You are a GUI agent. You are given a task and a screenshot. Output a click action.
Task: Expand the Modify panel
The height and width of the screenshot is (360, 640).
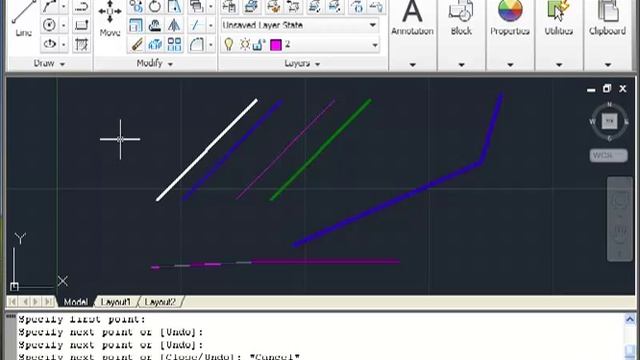tap(155, 64)
